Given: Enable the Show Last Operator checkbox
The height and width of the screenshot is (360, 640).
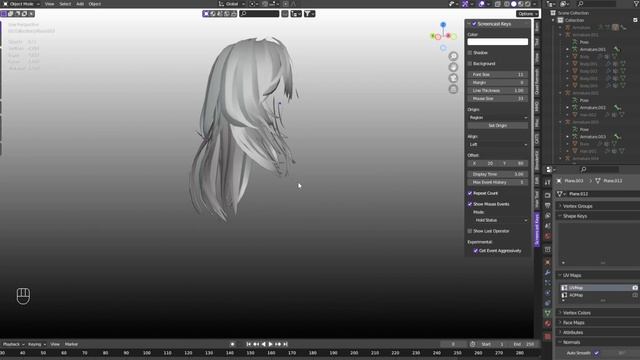Looking at the screenshot, I should pyautogui.click(x=470, y=231).
